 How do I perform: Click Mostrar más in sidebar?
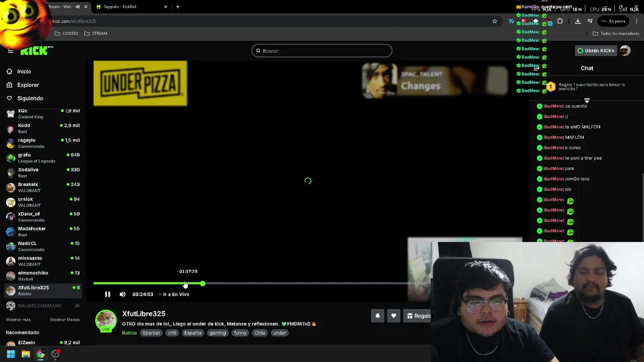(x=18, y=320)
